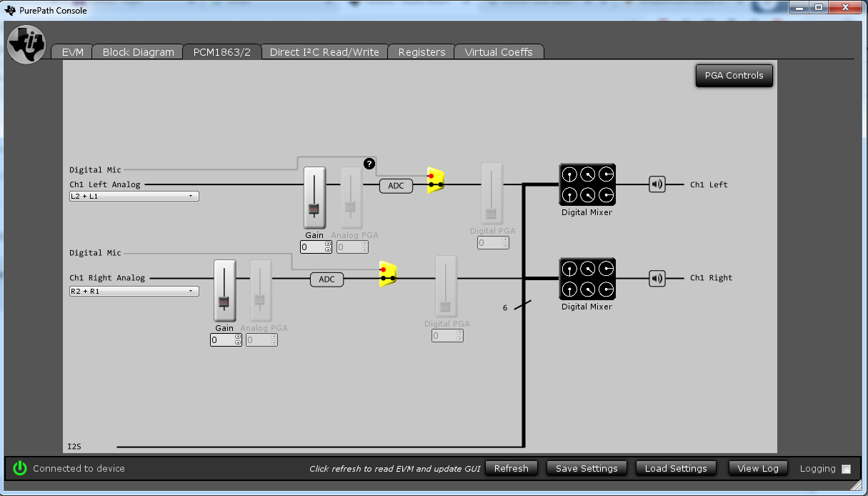
Task: Toggle Ch1 Right speaker mute icon
Action: (x=657, y=278)
